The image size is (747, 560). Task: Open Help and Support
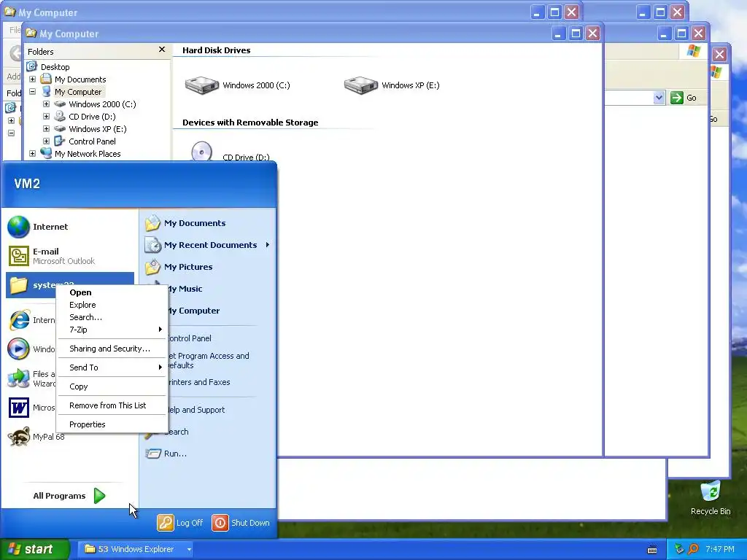[196, 410]
